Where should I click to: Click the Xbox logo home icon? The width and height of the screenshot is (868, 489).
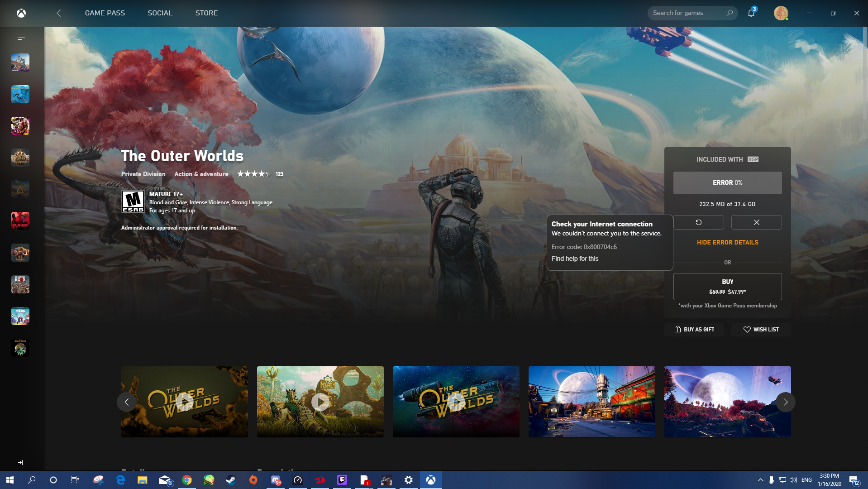(21, 13)
